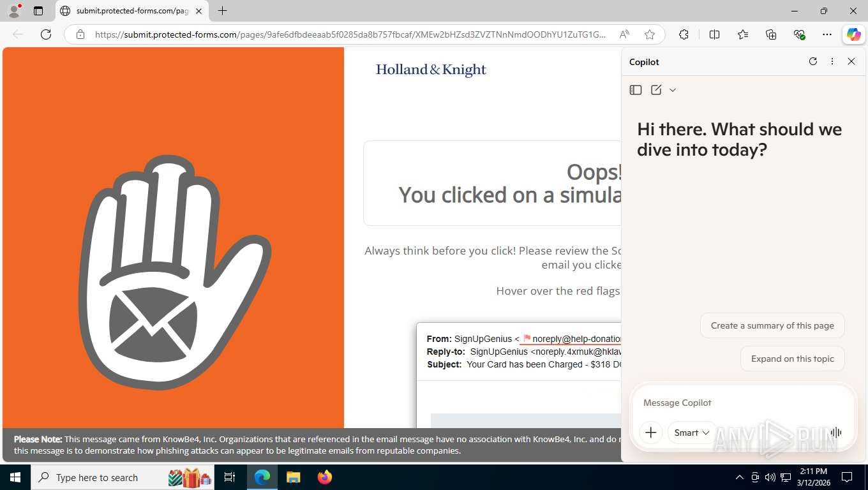Open Browser essentials heart icon

(x=799, y=34)
